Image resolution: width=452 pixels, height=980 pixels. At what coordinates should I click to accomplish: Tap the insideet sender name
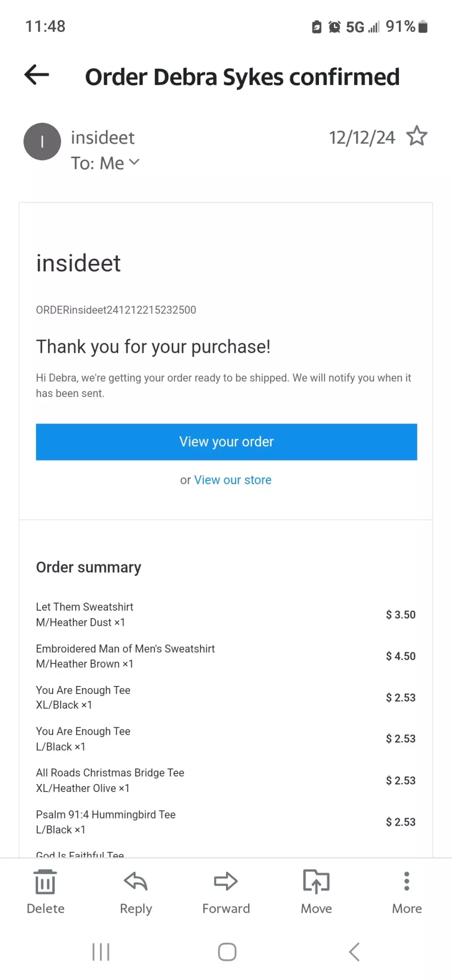[102, 138]
